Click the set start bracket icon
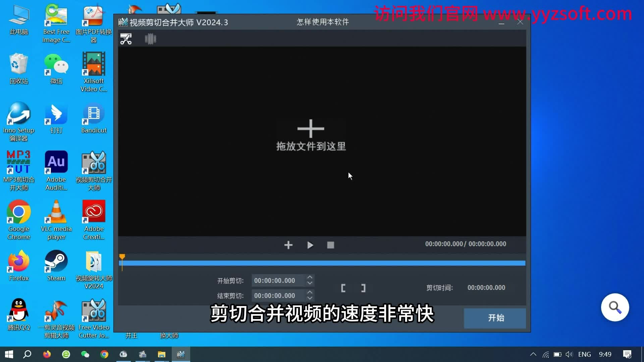The image size is (644, 362). 343,288
